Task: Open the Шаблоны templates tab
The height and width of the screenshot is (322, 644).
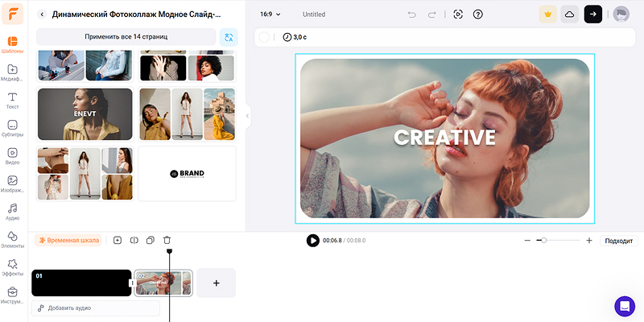Action: 12,45
